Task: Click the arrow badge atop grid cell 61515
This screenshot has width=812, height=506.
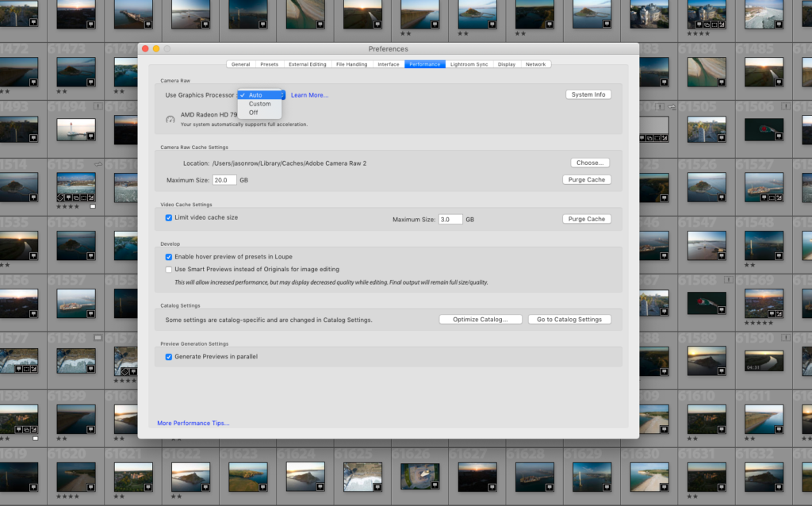Action: tap(98, 164)
